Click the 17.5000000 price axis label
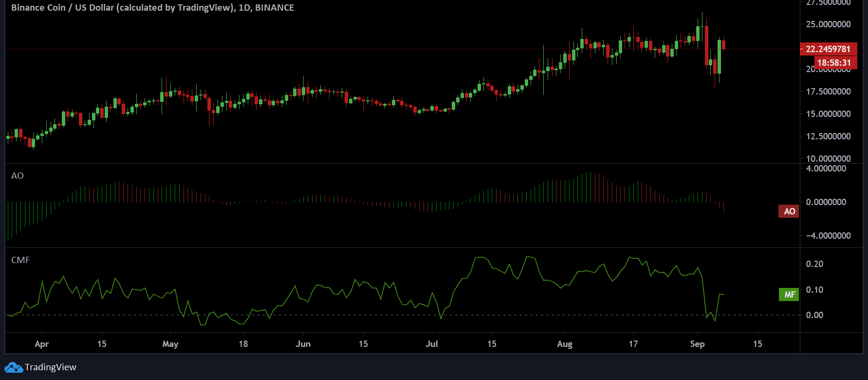Screen dimensions: 868x380 coord(828,92)
